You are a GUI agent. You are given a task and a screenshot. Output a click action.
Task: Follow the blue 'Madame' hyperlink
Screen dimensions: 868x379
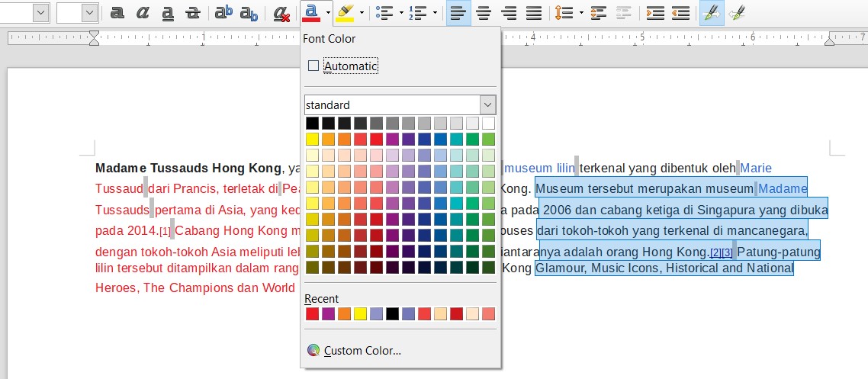pos(783,188)
